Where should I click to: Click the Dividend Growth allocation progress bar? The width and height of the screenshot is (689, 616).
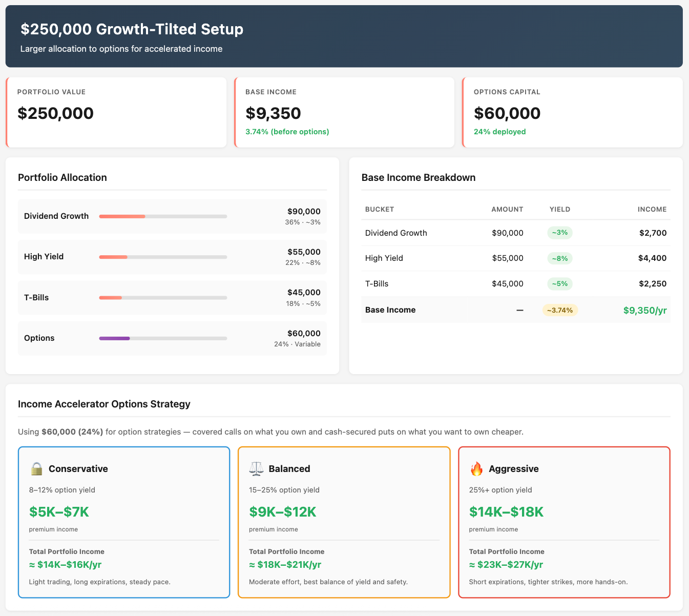[x=163, y=216]
